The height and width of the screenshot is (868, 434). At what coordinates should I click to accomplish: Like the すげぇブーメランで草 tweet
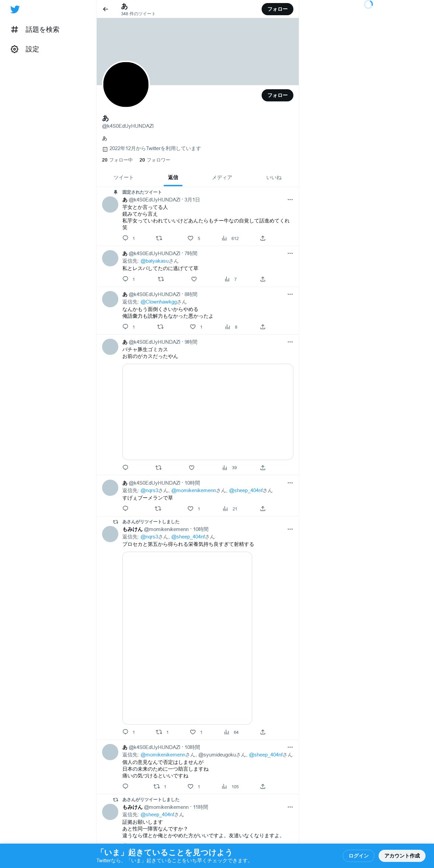tap(191, 509)
